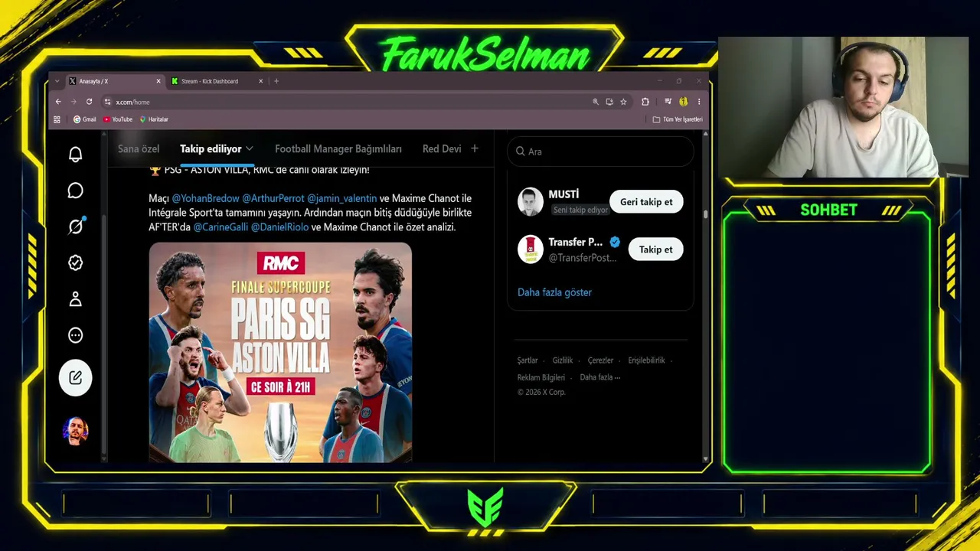980x551 pixels.
Task: Click the MUSTİ account name
Action: point(563,194)
